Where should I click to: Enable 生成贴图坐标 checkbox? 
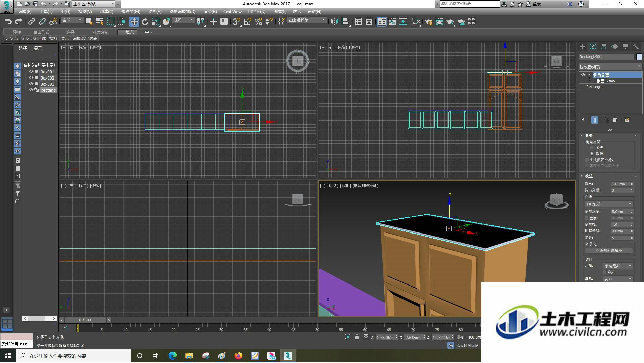coord(587,160)
